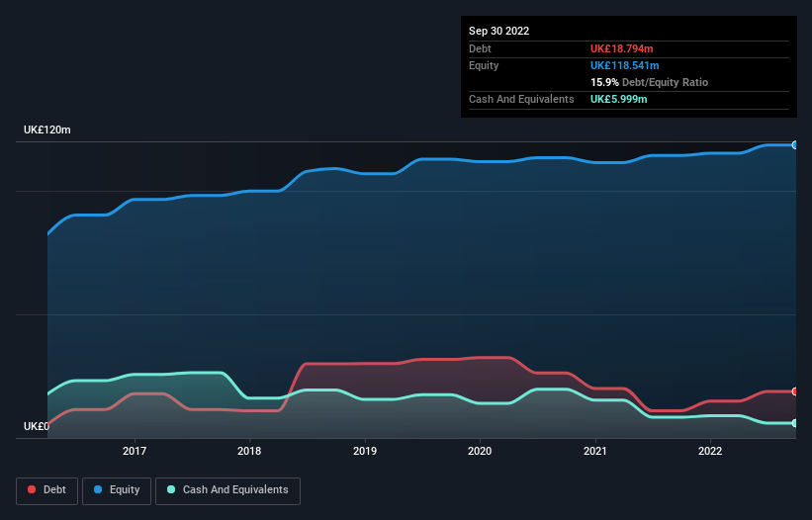Image resolution: width=812 pixels, height=520 pixels.
Task: Click the UK£18.794m debt value
Action: point(621,48)
